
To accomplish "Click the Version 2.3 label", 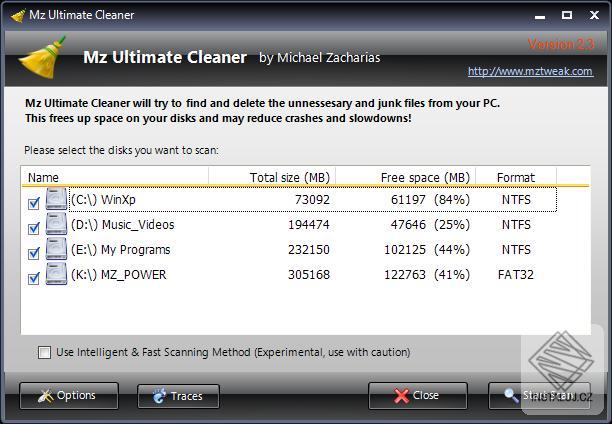I will coord(561,44).
